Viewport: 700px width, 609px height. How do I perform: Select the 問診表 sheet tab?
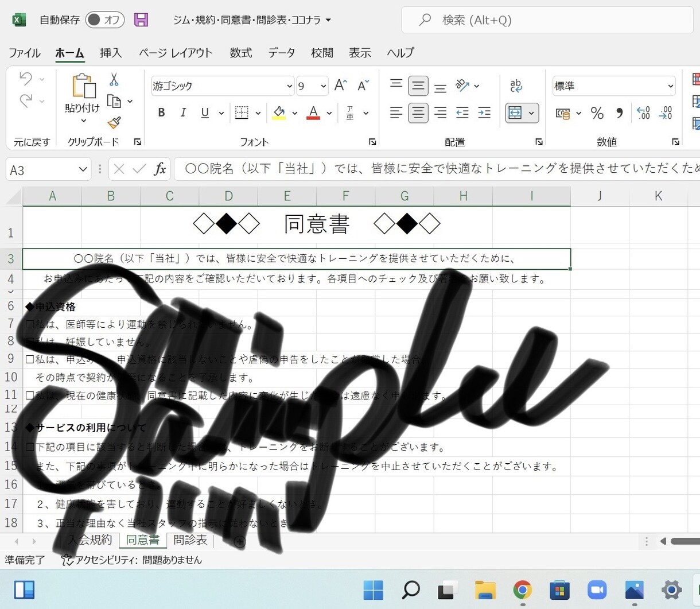[190, 540]
